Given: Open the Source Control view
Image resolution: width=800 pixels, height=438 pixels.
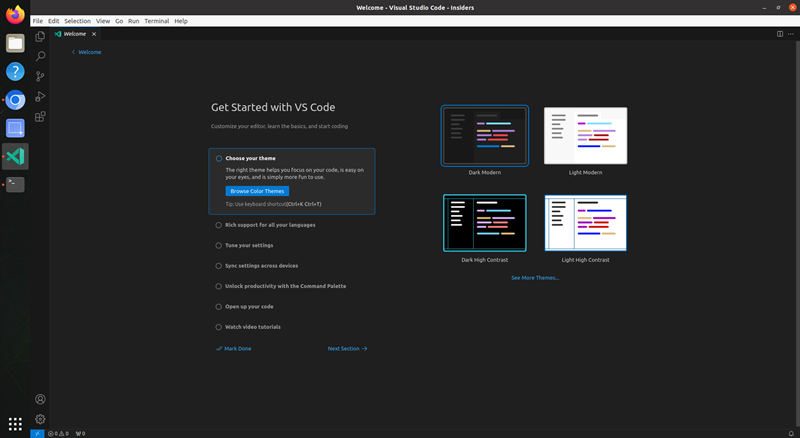Looking at the screenshot, I should [40, 77].
